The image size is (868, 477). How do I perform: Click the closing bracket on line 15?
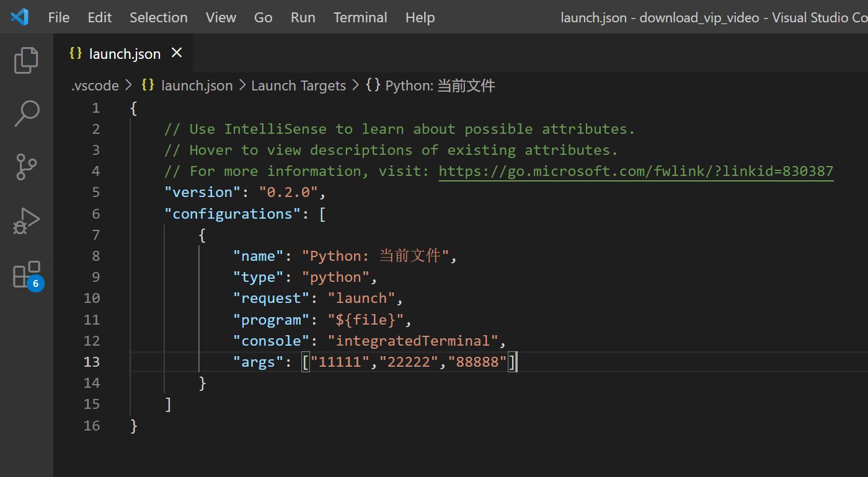168,405
